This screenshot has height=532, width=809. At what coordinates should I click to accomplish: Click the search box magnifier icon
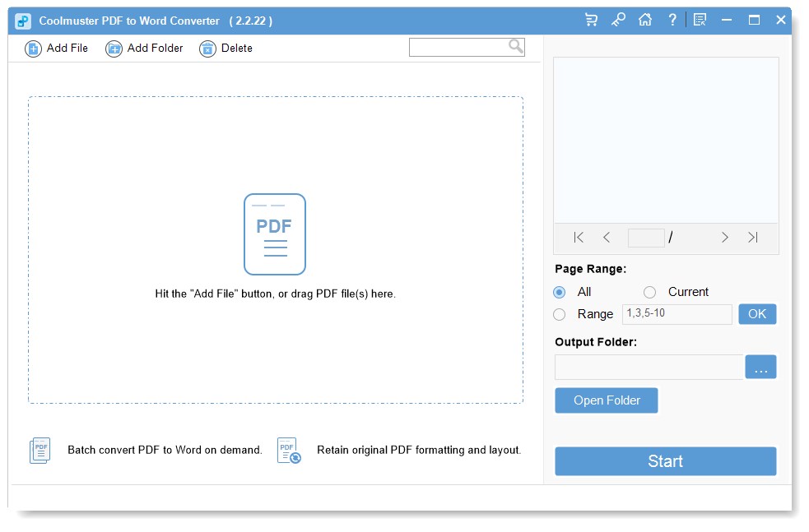coord(514,46)
